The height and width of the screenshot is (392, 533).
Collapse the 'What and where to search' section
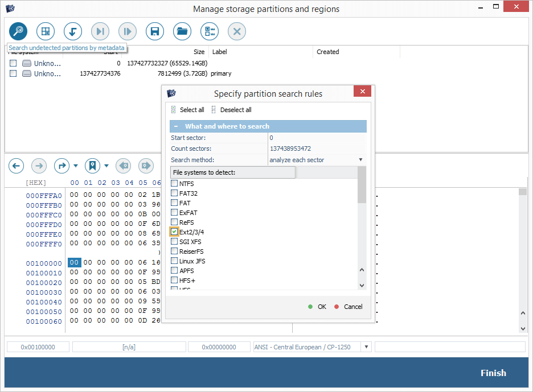177,126
